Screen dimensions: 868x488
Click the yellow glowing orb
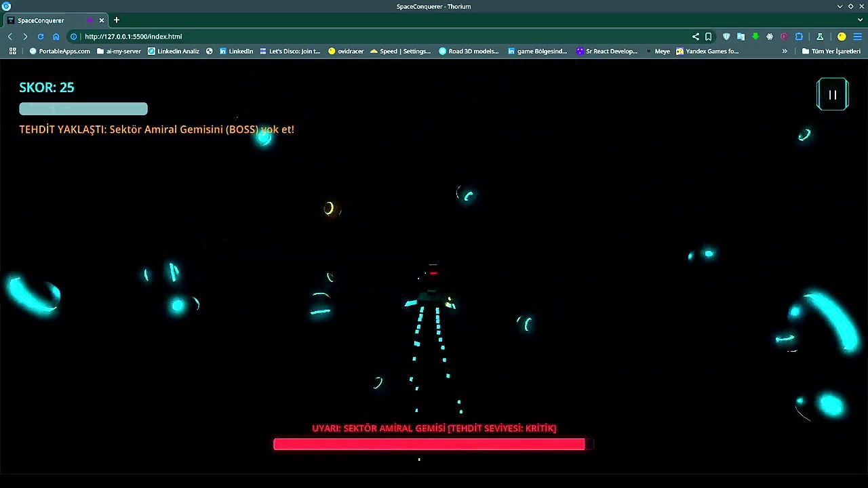(x=330, y=209)
